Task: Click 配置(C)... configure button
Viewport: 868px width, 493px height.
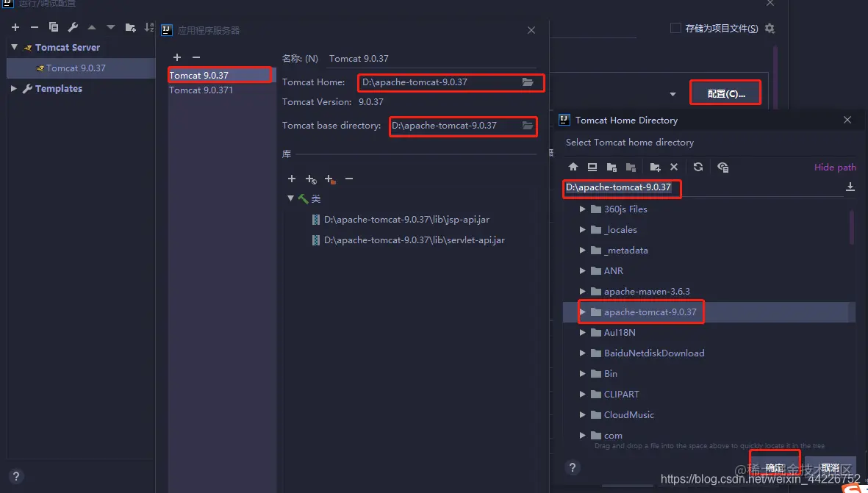Action: click(725, 93)
